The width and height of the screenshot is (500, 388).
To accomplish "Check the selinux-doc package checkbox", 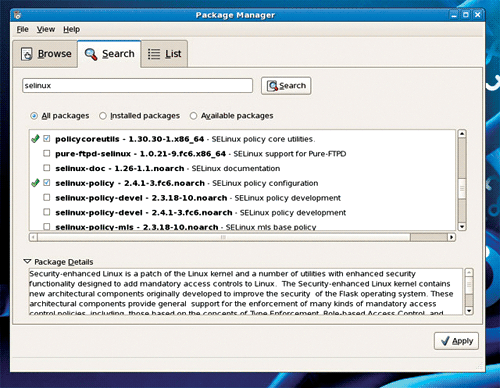I will point(47,168).
